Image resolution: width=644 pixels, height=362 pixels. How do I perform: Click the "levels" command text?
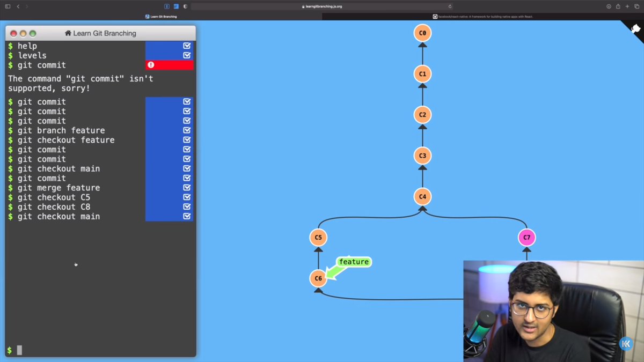[x=32, y=55]
